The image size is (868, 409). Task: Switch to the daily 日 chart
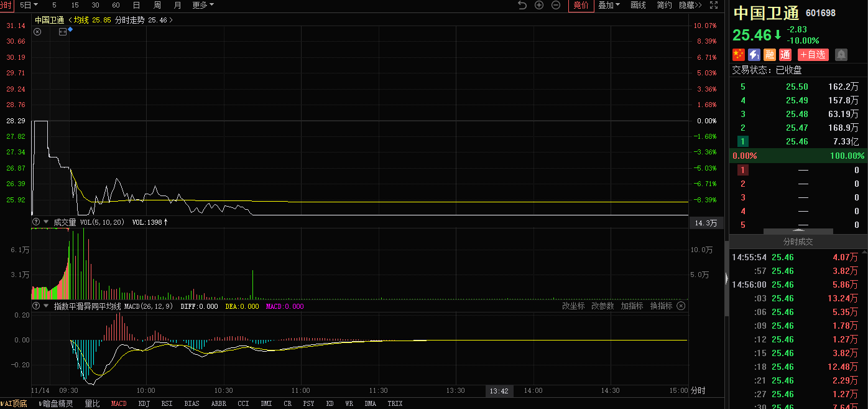tap(136, 5)
